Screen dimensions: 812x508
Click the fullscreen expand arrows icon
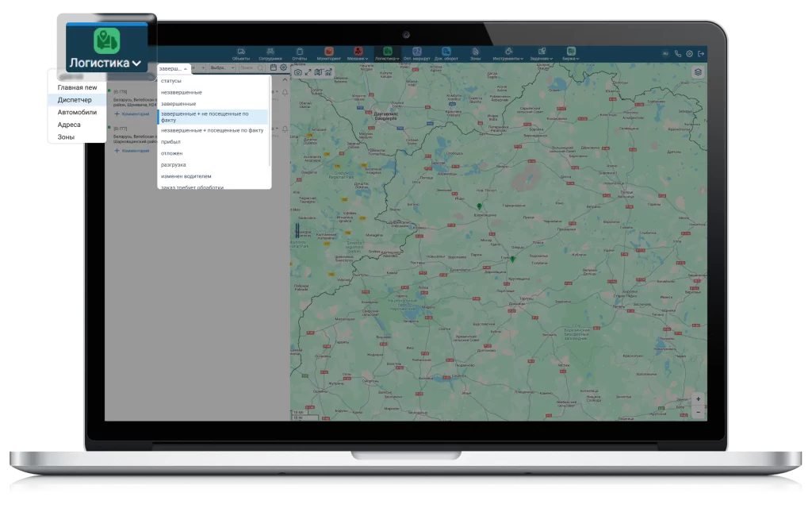pos(308,72)
